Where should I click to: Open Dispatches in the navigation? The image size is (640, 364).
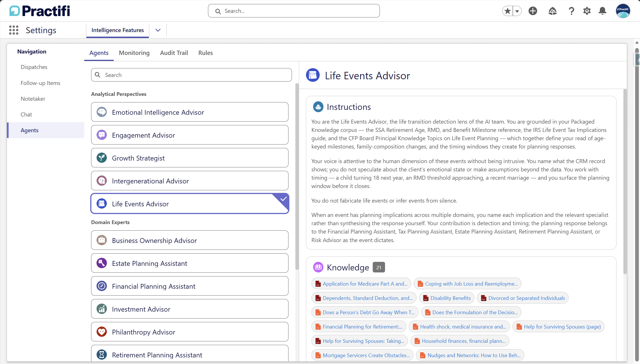(x=46, y=67)
